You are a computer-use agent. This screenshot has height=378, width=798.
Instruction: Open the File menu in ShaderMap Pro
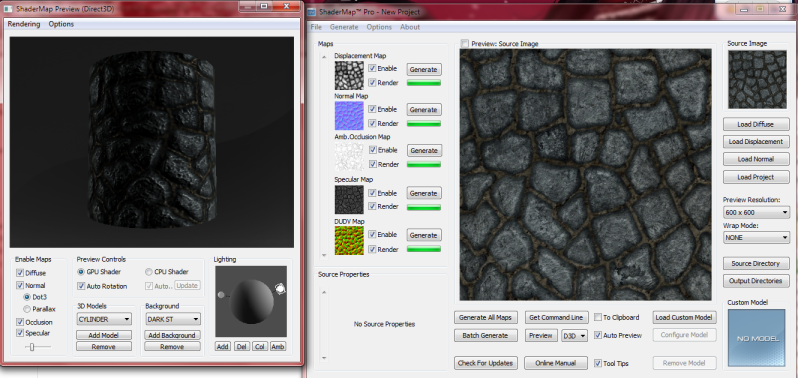tap(316, 27)
